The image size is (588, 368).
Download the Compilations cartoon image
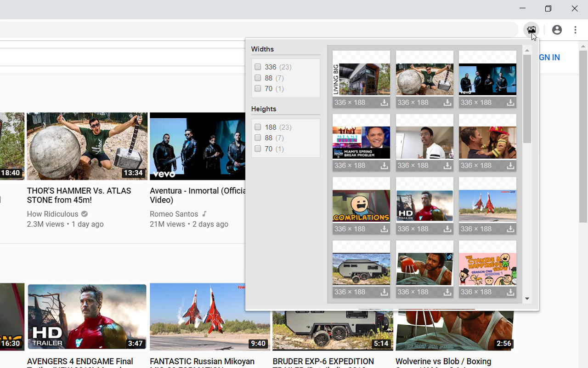point(384,229)
